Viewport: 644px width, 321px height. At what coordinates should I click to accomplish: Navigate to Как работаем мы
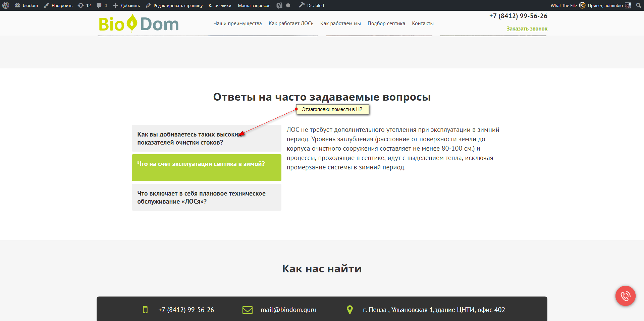click(x=340, y=23)
